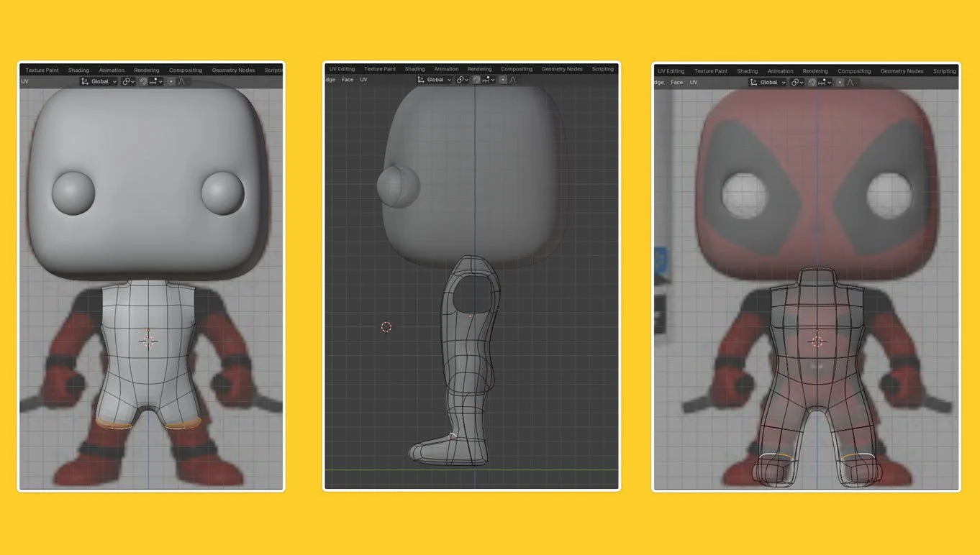Toggle snap magnet in left panel

143,81
